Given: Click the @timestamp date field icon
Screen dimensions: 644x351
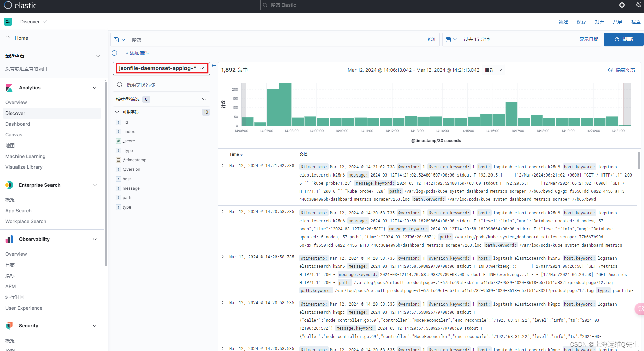Looking at the screenshot, I should [118, 160].
